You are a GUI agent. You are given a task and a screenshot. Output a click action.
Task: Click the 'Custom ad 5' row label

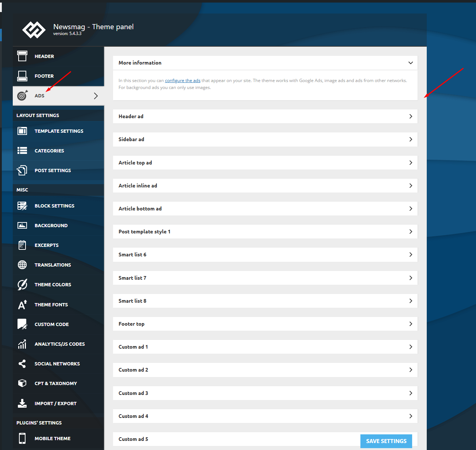tap(133, 439)
